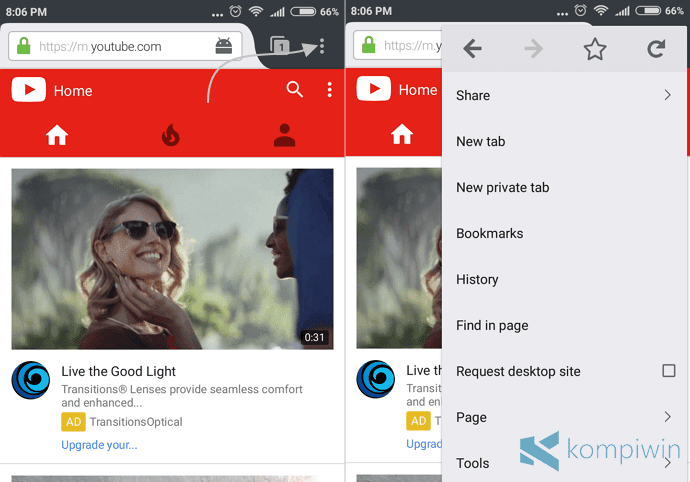Tap AD badge in right screenshot
Screen dimensions: 690x482
coord(418,421)
